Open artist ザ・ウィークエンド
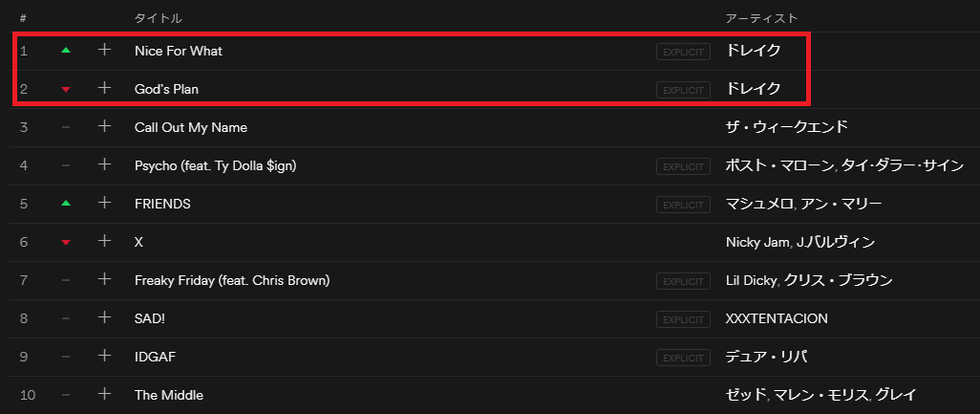980x414 pixels. (x=786, y=127)
